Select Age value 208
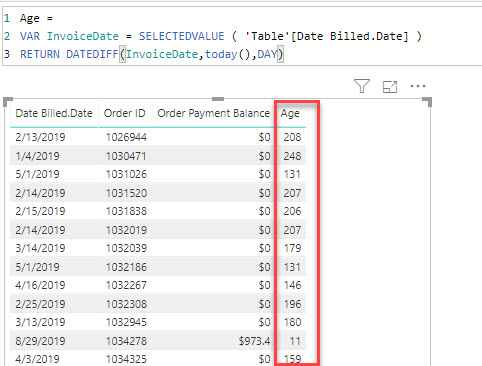The height and width of the screenshot is (366, 482). tap(292, 137)
